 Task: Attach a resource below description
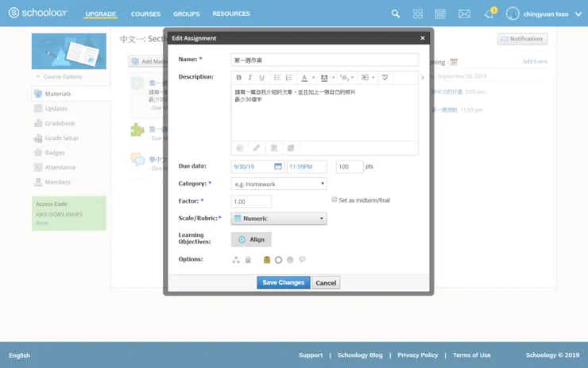click(274, 148)
